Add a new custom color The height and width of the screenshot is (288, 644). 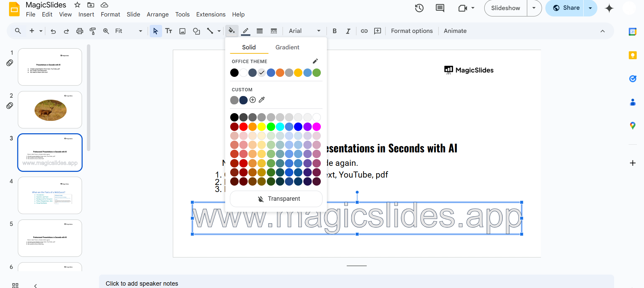tap(253, 100)
